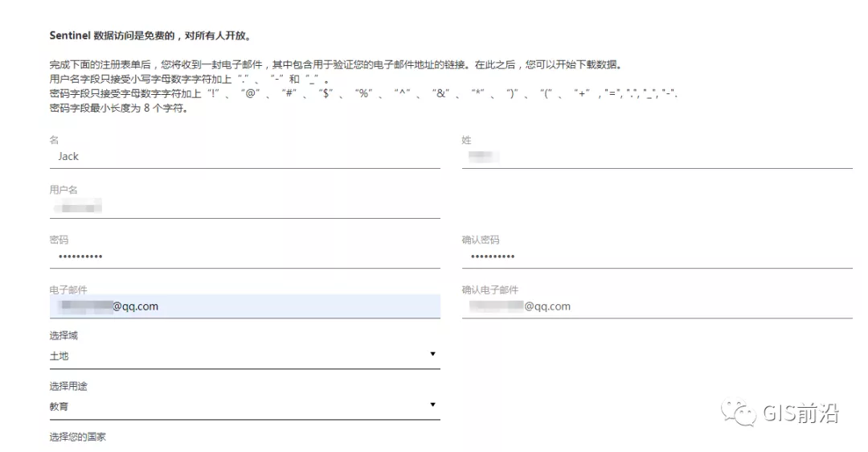Screen dimensions: 868x452
Task: Focus the 用户名 username input field
Action: point(244,208)
